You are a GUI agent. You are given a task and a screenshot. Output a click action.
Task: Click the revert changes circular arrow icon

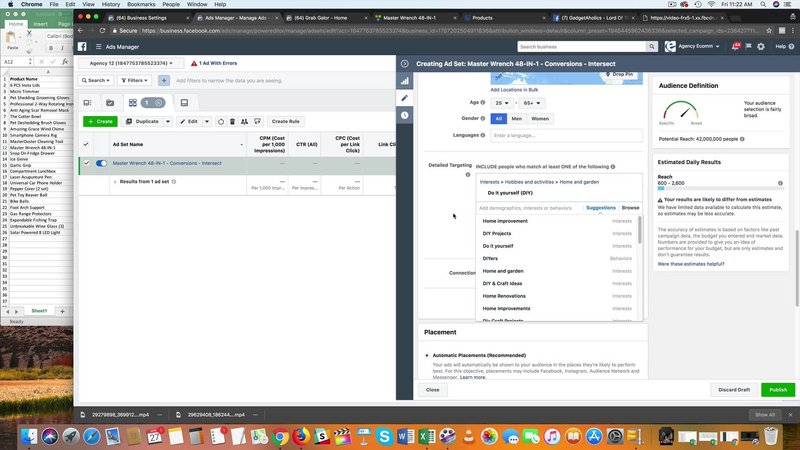click(x=221, y=121)
